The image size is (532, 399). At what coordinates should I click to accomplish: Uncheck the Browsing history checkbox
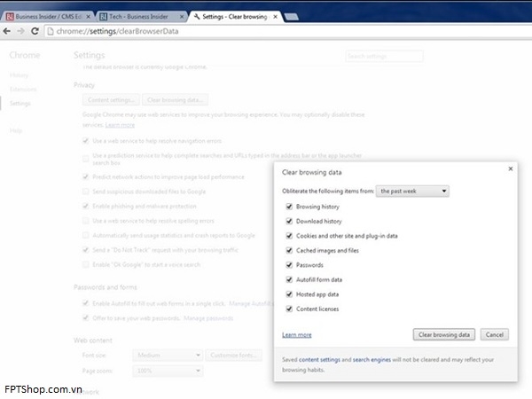(289, 207)
